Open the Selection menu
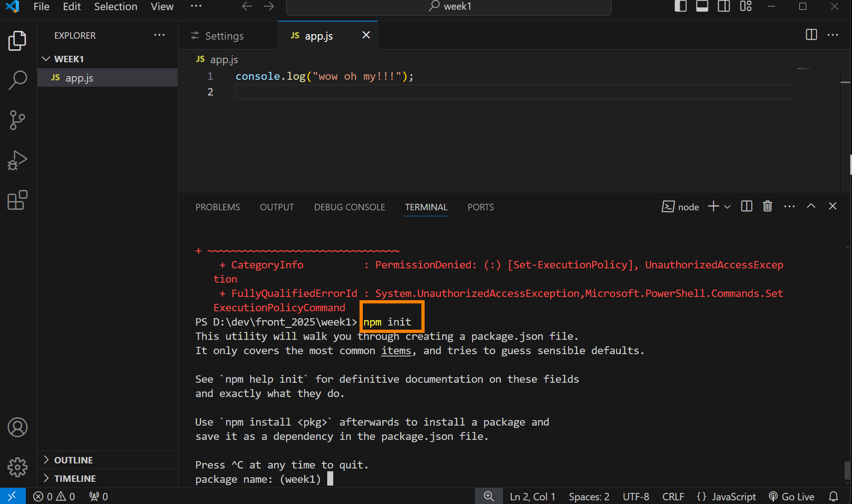Image resolution: width=852 pixels, height=504 pixels. (x=116, y=6)
